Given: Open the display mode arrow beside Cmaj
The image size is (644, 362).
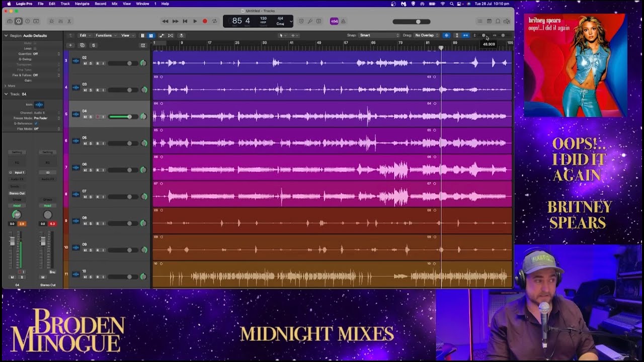Looking at the screenshot, I should tap(291, 21).
